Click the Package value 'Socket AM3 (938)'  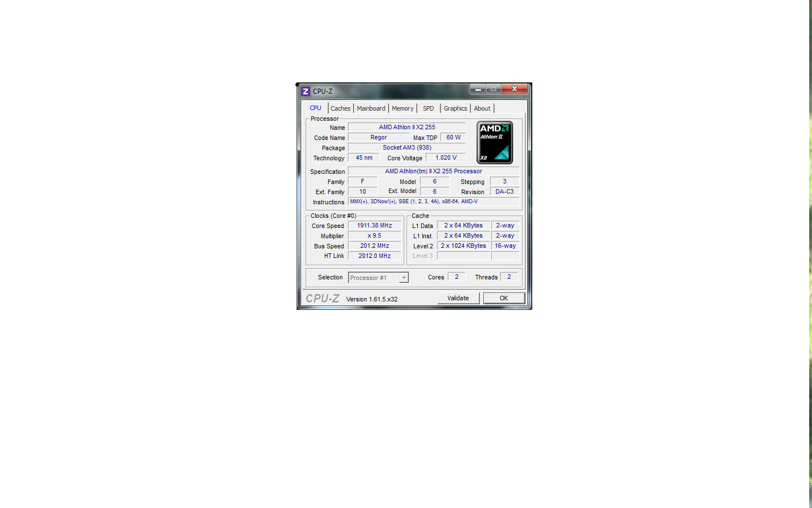[407, 147]
